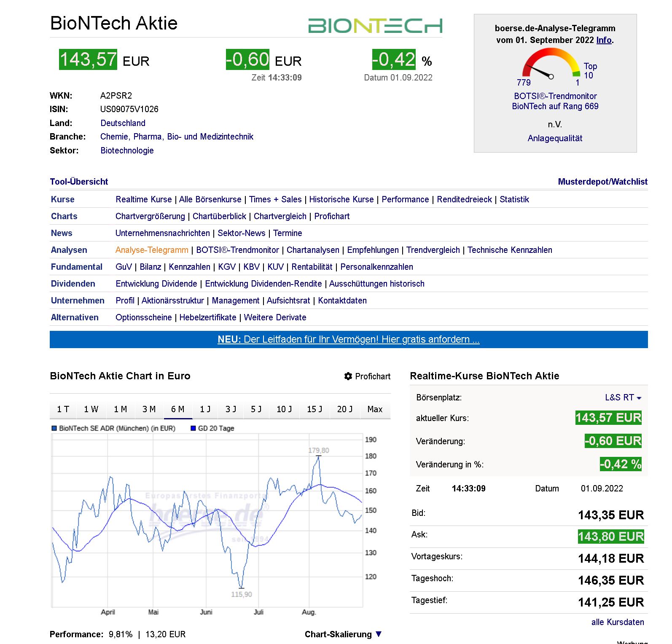Show the 1 J chart range

pyautogui.click(x=205, y=409)
